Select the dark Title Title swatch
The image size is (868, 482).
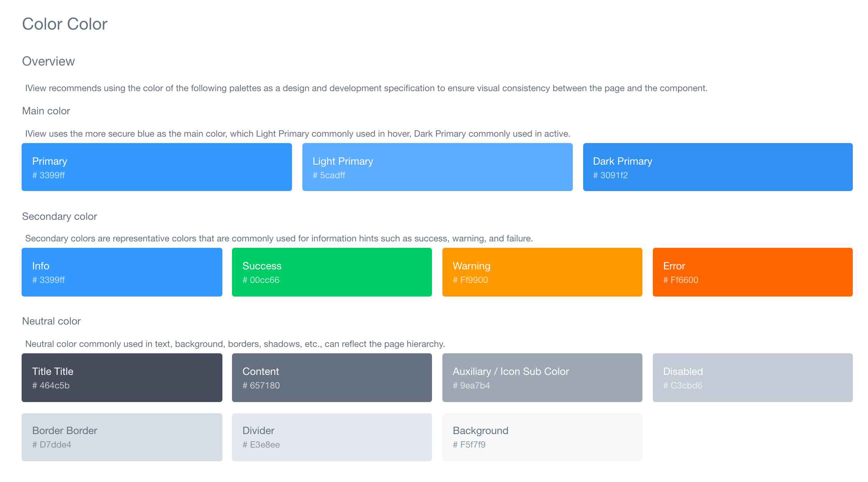tap(122, 378)
